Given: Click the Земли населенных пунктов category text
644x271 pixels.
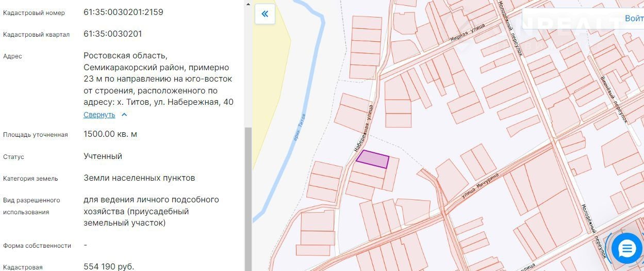Looking at the screenshot, I should pyautogui.click(x=139, y=178).
